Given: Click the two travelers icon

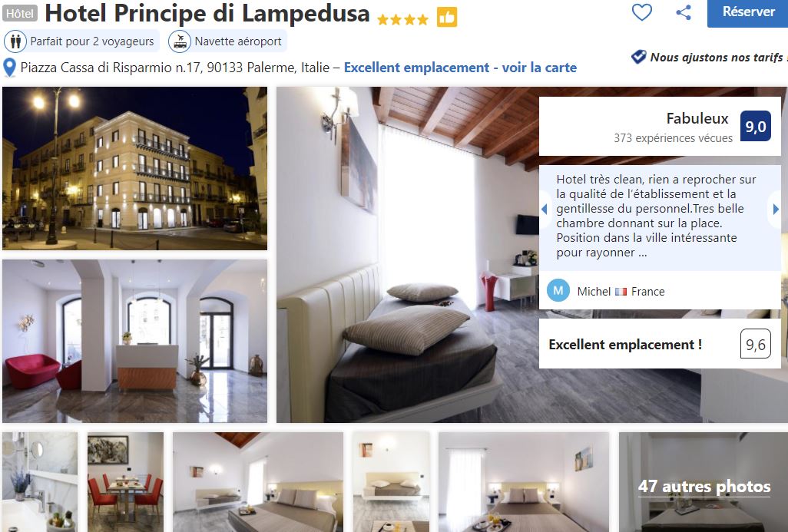Looking at the screenshot, I should [x=15, y=41].
